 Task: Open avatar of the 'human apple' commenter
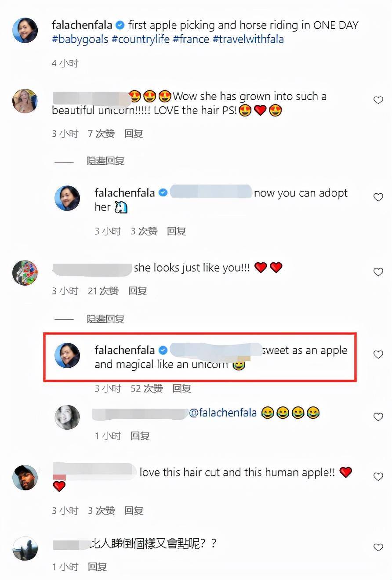[x=25, y=477]
